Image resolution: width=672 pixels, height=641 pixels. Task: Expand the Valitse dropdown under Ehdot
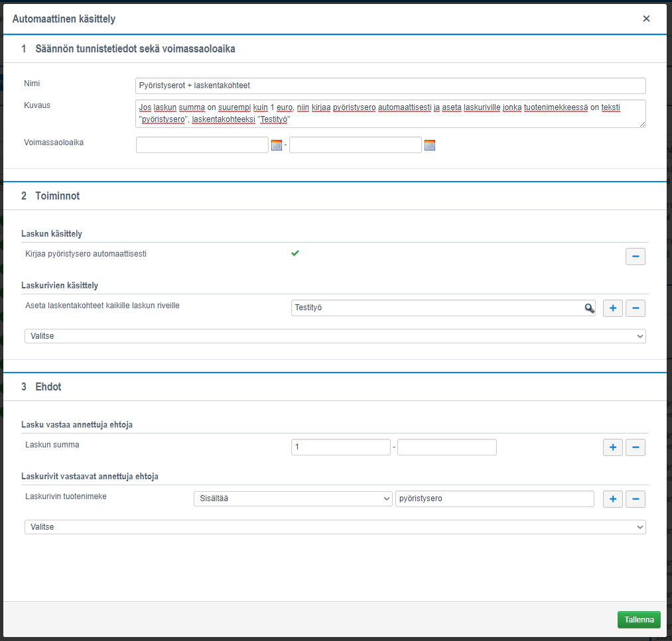335,527
